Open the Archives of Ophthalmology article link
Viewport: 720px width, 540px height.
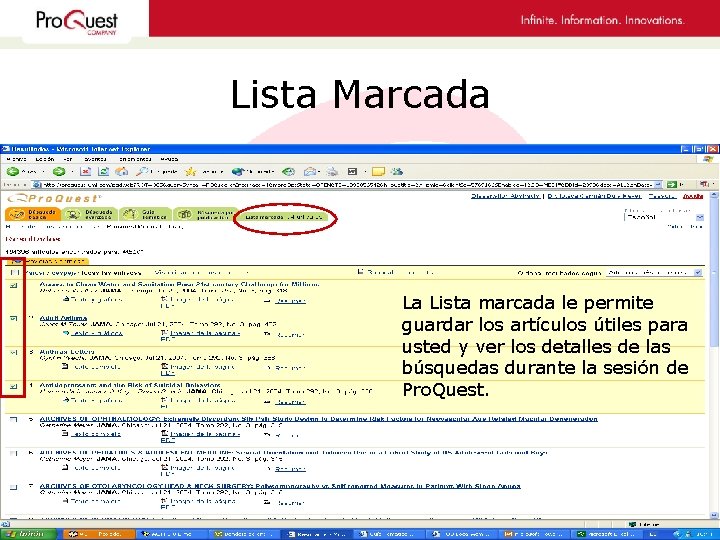point(319,419)
